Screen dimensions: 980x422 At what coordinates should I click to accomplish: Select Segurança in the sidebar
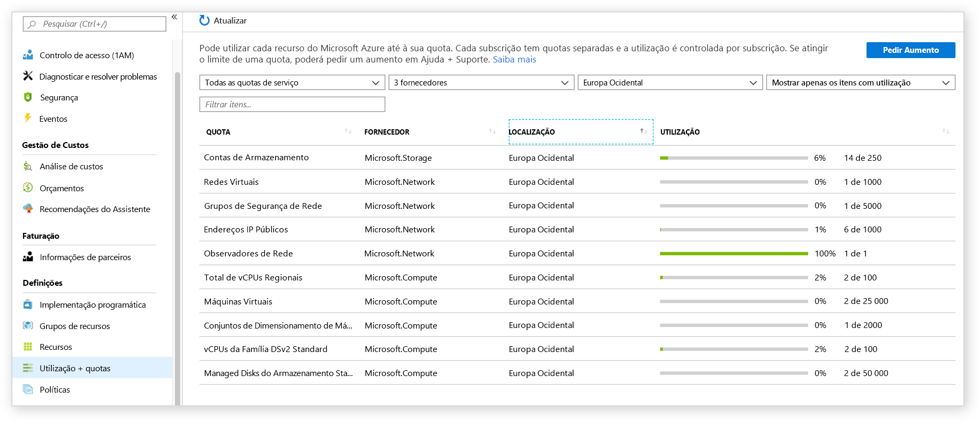(59, 97)
